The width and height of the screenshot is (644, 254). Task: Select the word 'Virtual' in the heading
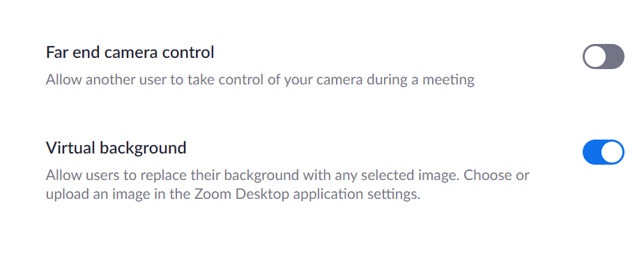[70, 147]
